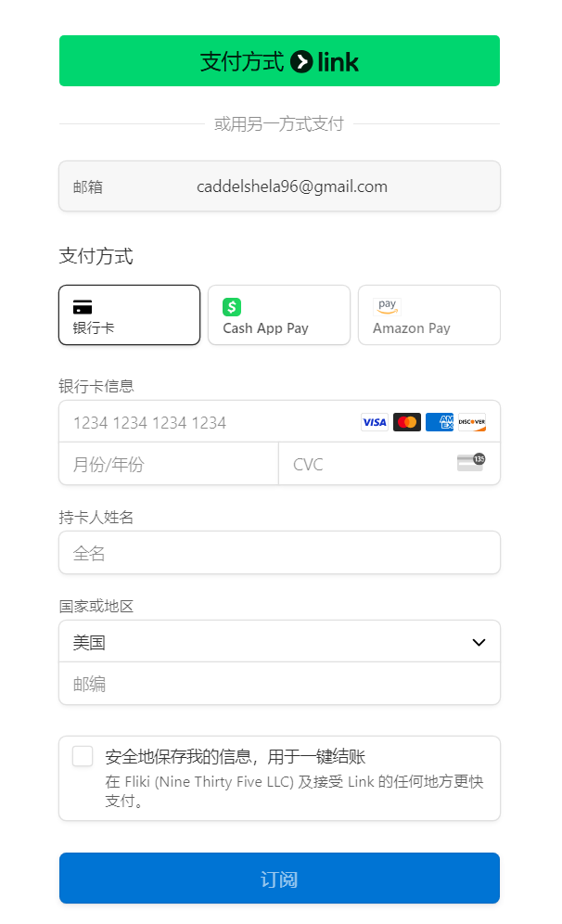Focus the 月份/年份 expiry field
This screenshot has height=924, width=562.
click(x=169, y=464)
